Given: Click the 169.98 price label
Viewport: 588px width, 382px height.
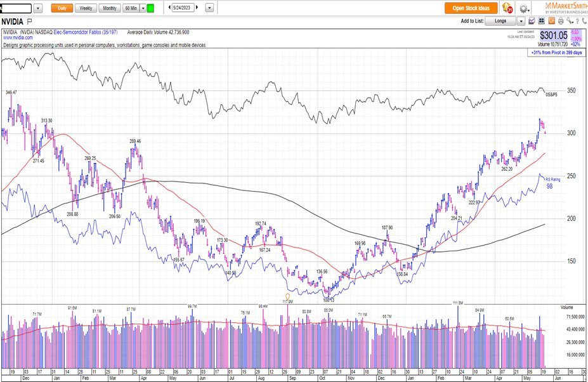Looking at the screenshot, I should tap(360, 244).
